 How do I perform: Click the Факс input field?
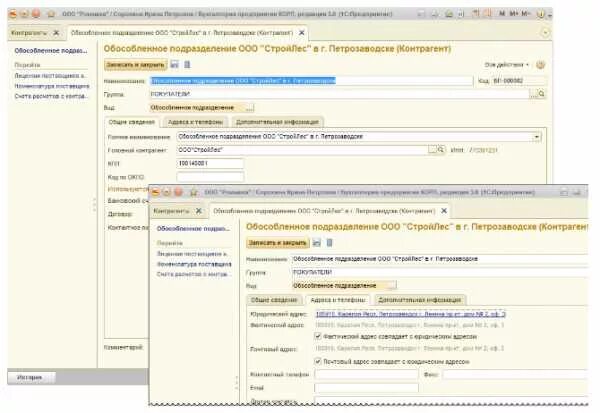click(x=515, y=374)
